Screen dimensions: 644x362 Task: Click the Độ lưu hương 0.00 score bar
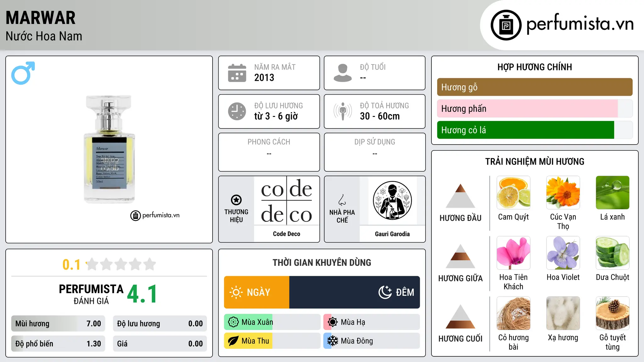pos(160,324)
